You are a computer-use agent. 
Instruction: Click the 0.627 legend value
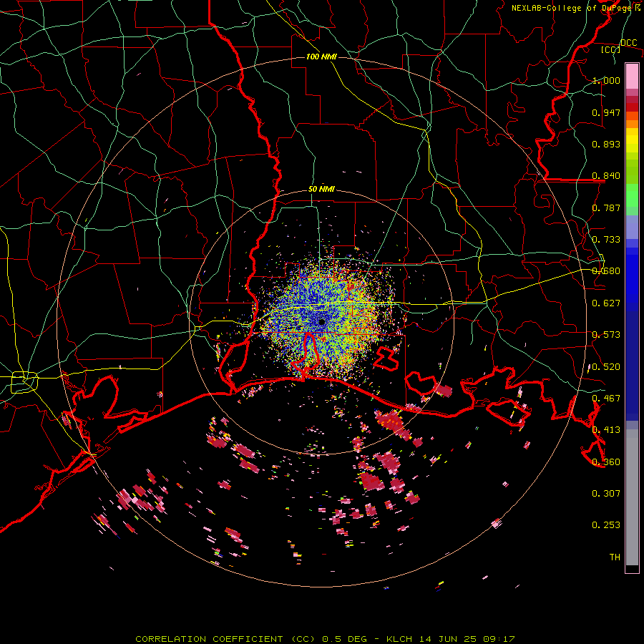(x=606, y=303)
